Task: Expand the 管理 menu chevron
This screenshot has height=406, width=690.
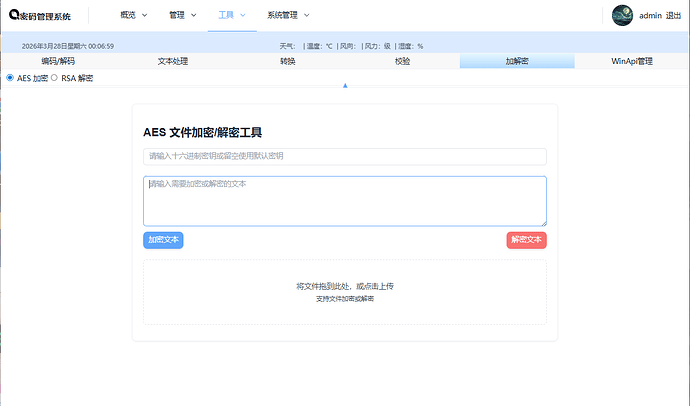Action: tap(194, 15)
